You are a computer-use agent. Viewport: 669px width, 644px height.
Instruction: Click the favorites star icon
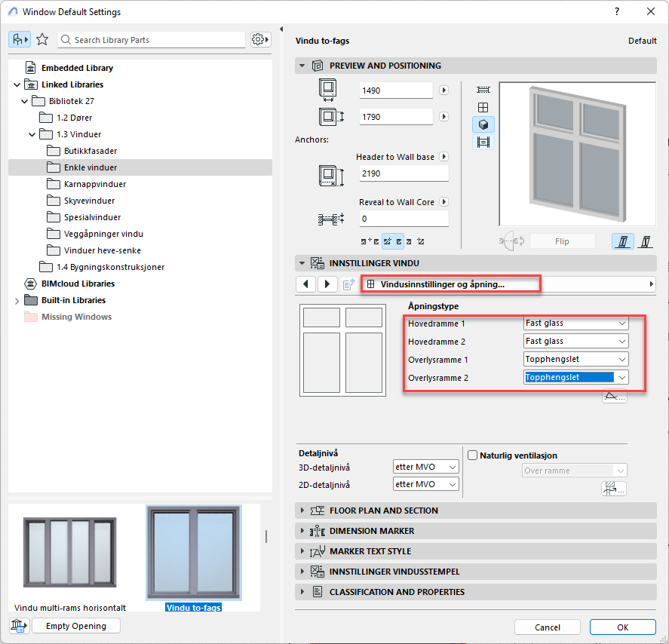coord(42,39)
